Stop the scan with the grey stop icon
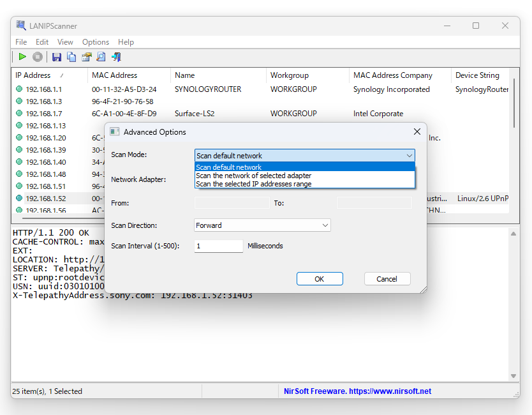Image resolution: width=532 pixels, height=415 pixels. point(38,57)
